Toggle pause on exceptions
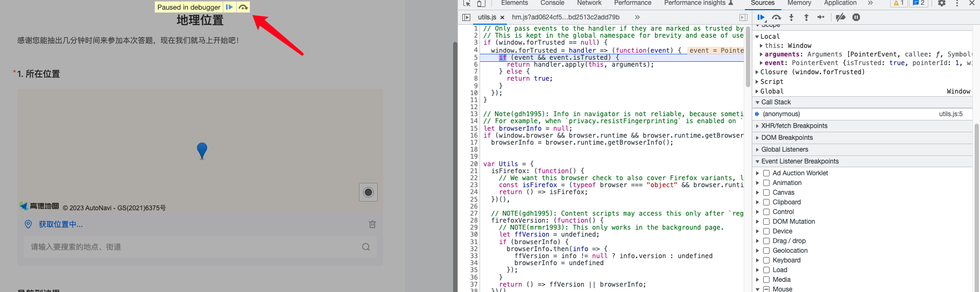Image resolution: width=980 pixels, height=292 pixels. pyautogui.click(x=856, y=17)
